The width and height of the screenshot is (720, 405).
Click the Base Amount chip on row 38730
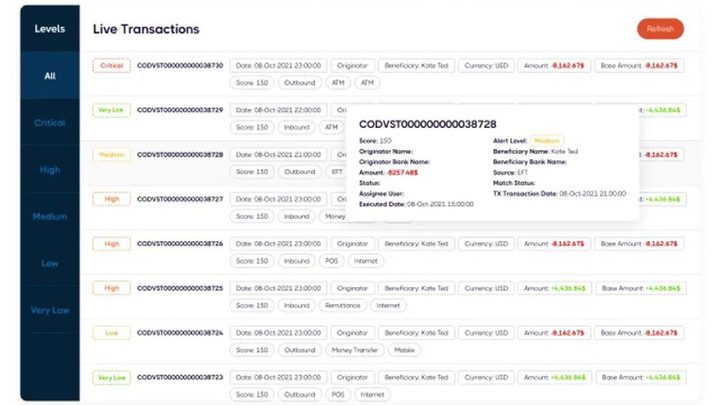click(639, 66)
